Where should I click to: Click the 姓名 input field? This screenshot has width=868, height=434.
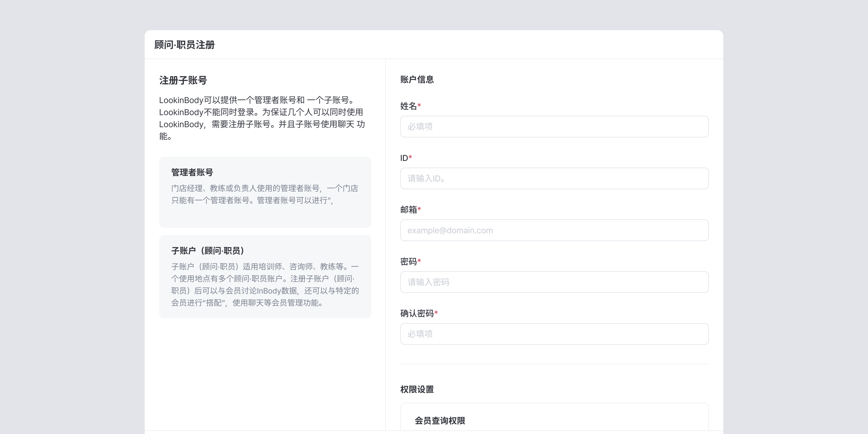click(554, 126)
